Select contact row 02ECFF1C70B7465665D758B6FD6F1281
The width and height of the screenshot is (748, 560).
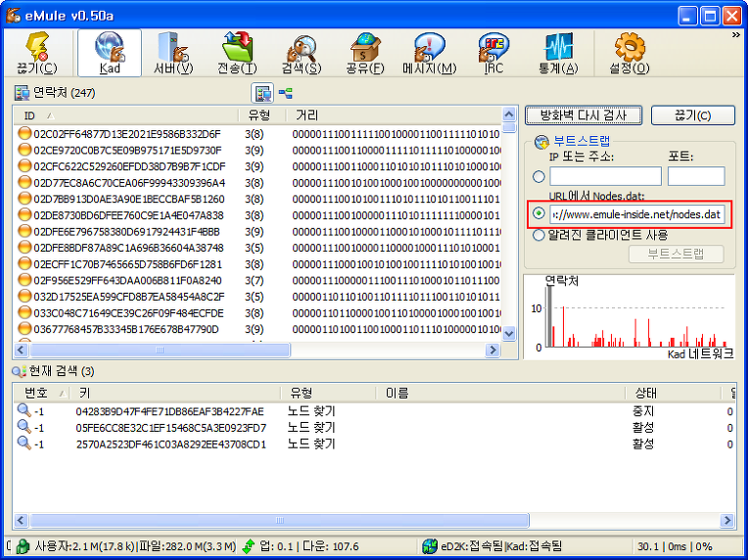click(257, 263)
